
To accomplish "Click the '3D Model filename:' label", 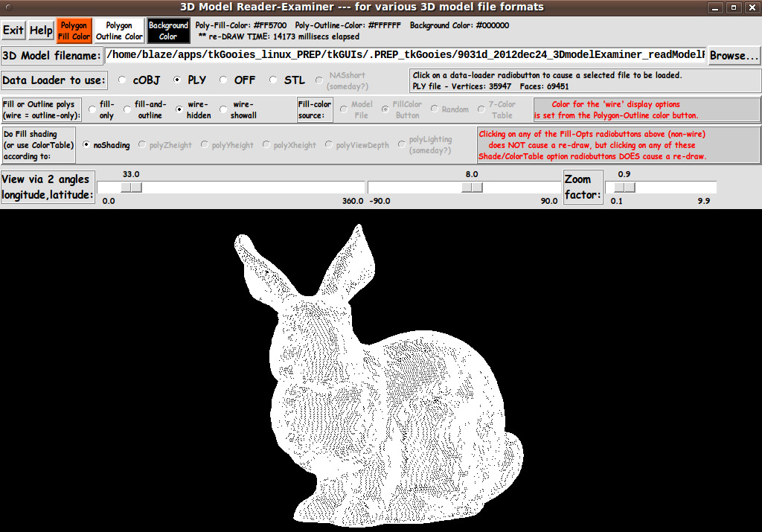I will (x=52, y=55).
